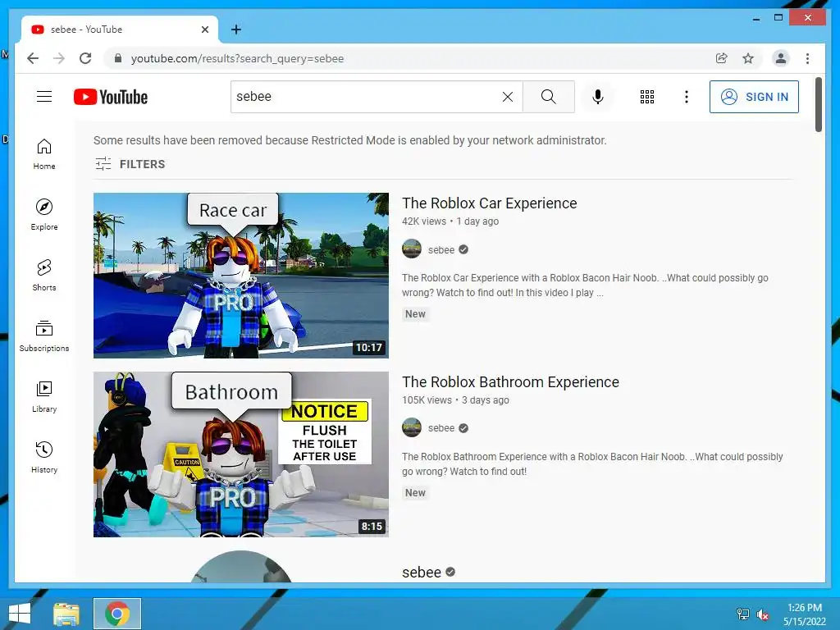Screen dimensions: 840x630
Task: Click "105K views • 3 days ago" text
Action: (x=455, y=400)
